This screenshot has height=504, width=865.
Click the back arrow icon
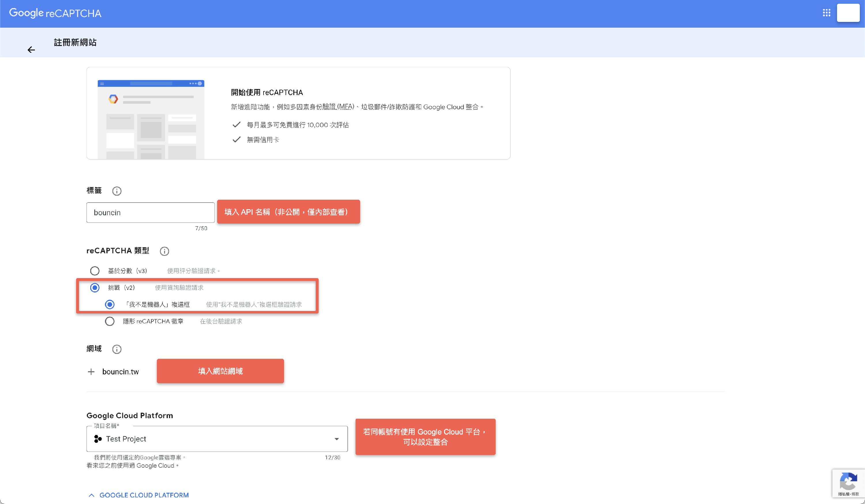click(31, 50)
